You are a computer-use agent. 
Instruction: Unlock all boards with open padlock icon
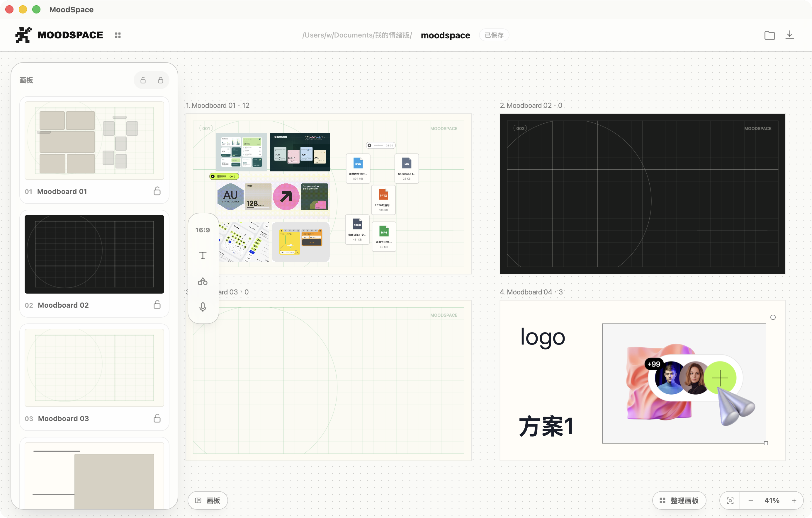coord(143,80)
